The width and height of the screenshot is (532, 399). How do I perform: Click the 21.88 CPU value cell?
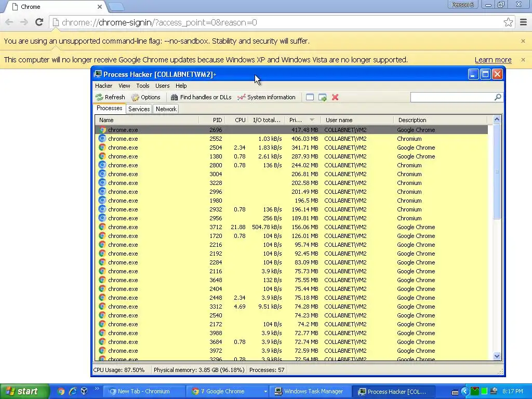pyautogui.click(x=238, y=227)
